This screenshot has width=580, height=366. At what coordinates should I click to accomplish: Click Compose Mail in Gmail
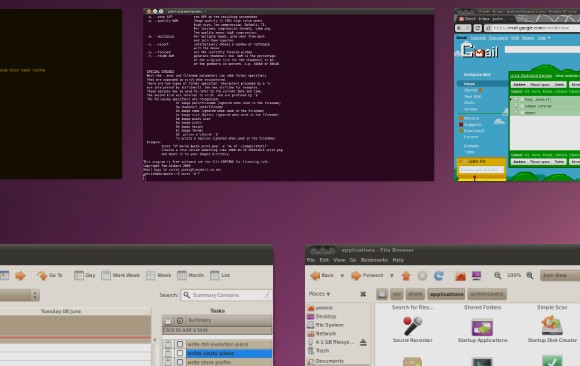point(477,75)
